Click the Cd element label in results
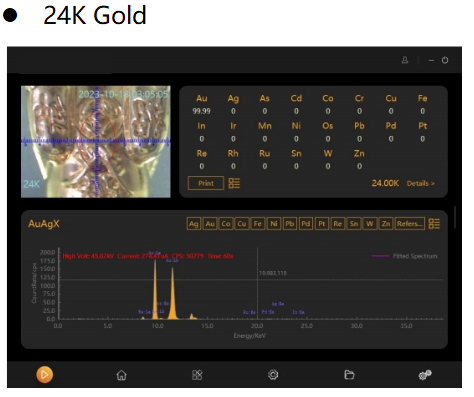 click(296, 98)
